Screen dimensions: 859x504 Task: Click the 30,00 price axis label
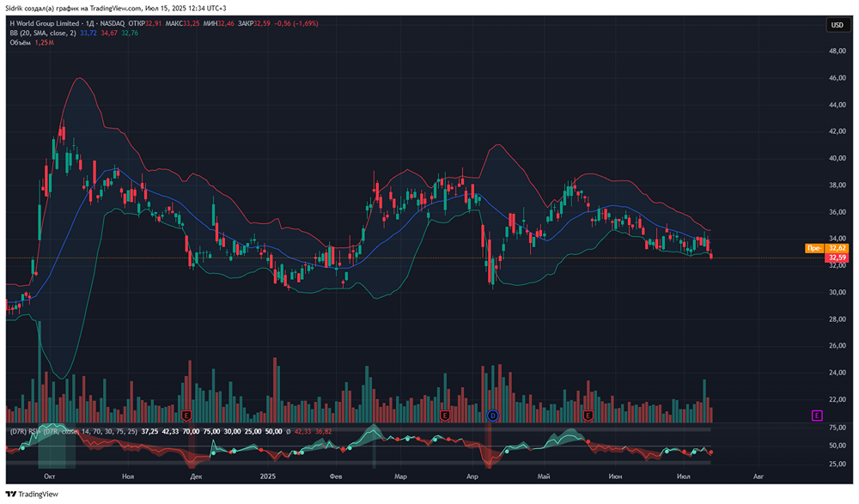point(837,293)
